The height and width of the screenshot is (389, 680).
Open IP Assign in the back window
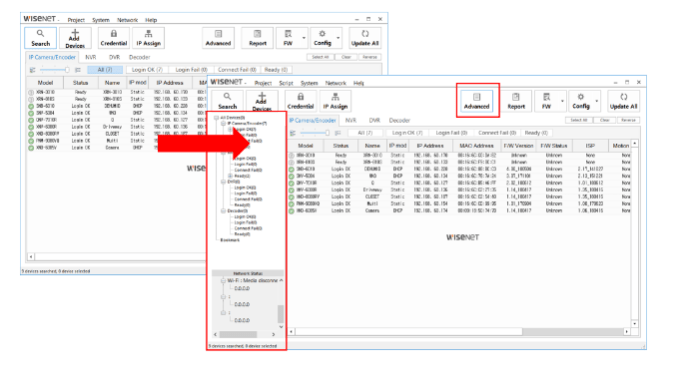[148, 38]
